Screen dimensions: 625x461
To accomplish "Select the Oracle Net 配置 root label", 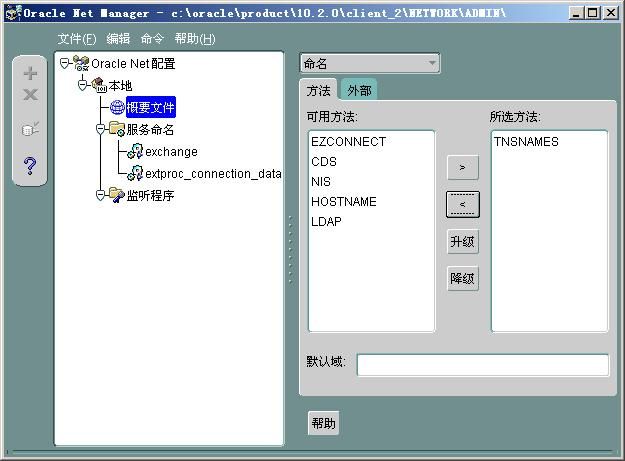I will click(x=133, y=63).
